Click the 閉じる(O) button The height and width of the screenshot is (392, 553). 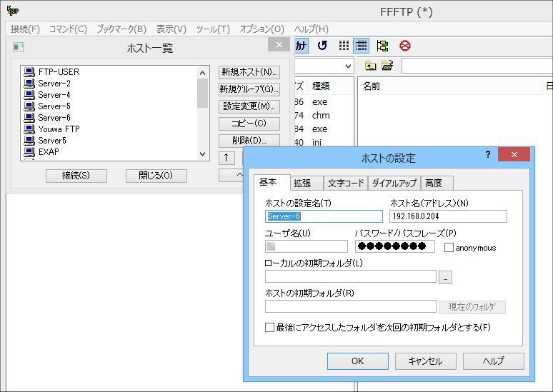(156, 176)
